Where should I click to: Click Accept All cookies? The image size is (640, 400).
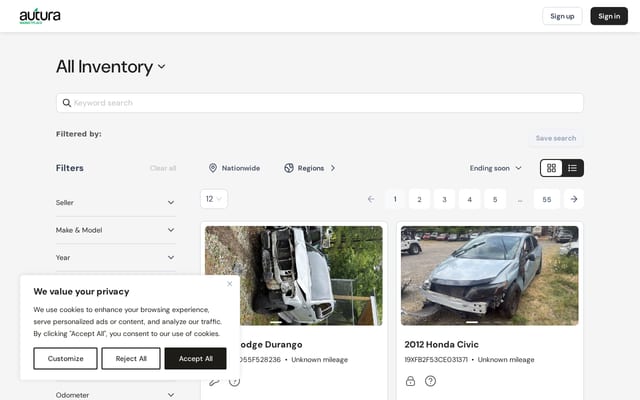[x=196, y=358]
